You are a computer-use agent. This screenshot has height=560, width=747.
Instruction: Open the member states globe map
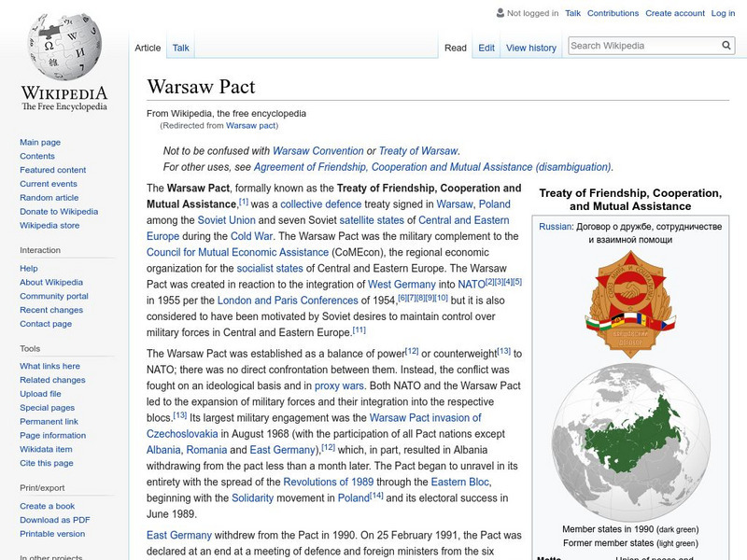click(x=631, y=442)
